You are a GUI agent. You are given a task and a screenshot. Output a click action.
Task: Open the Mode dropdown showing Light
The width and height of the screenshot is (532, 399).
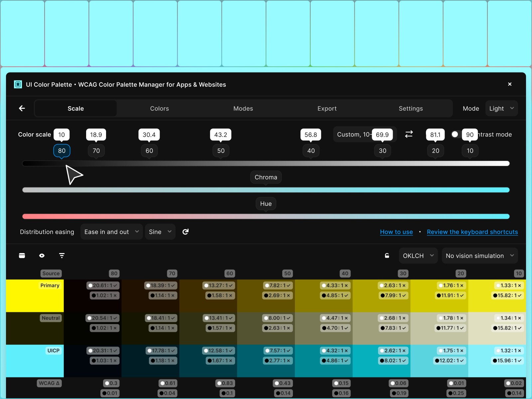pyautogui.click(x=501, y=108)
